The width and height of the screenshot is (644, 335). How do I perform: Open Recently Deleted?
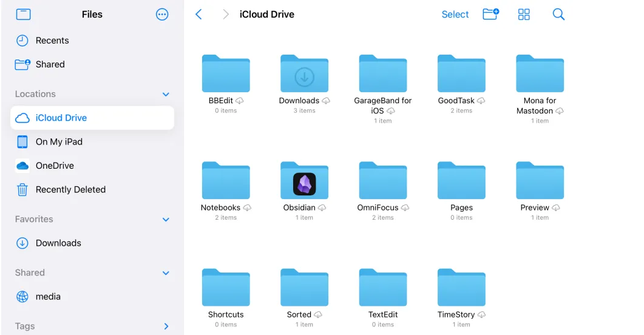click(x=92, y=189)
